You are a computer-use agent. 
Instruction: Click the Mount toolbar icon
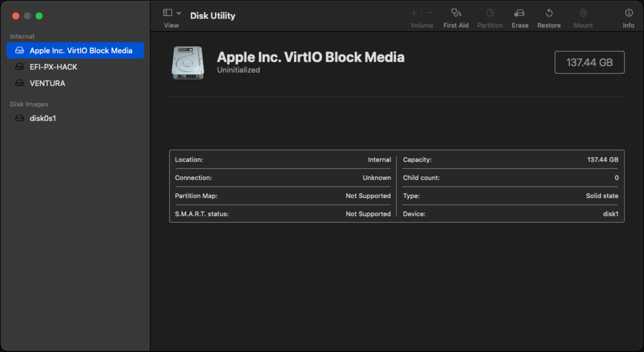point(583,13)
